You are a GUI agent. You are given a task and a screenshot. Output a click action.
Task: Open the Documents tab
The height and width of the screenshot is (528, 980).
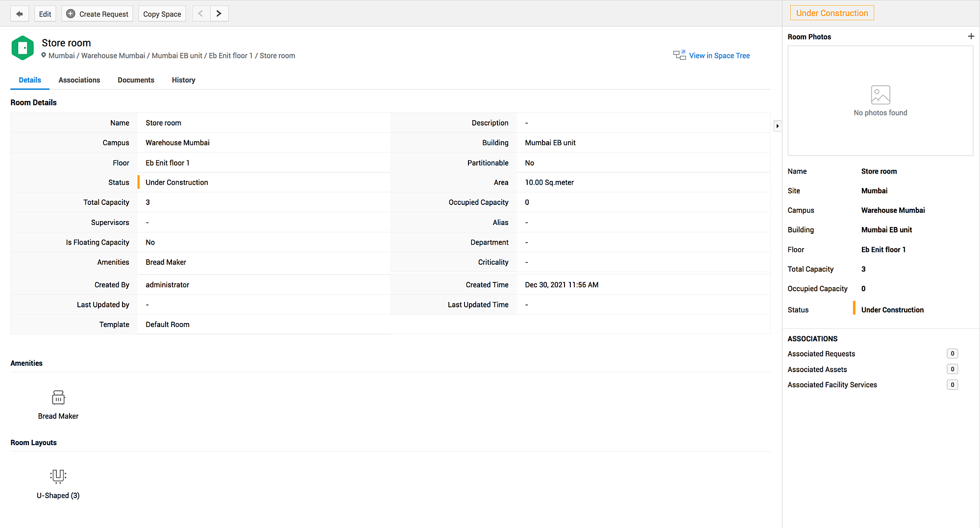point(136,80)
